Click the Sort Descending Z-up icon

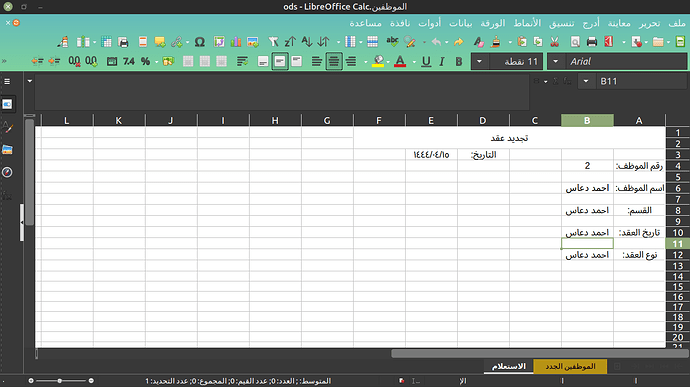click(x=290, y=42)
